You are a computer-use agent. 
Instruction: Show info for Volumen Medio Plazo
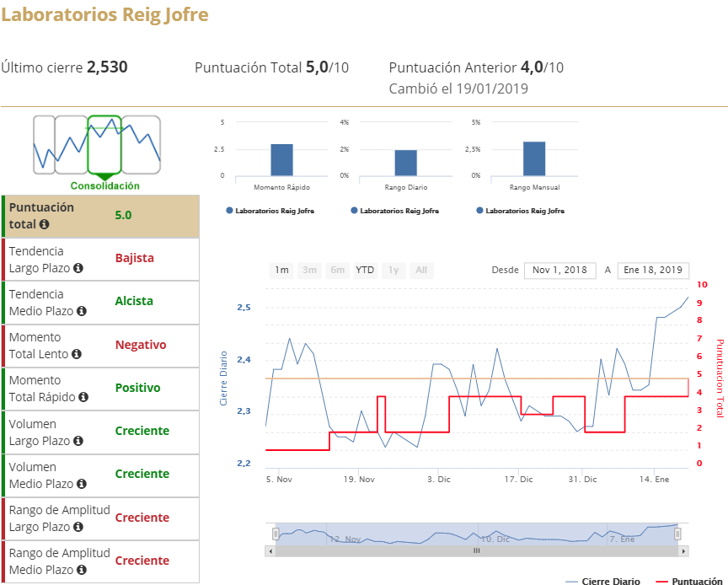coord(82,484)
